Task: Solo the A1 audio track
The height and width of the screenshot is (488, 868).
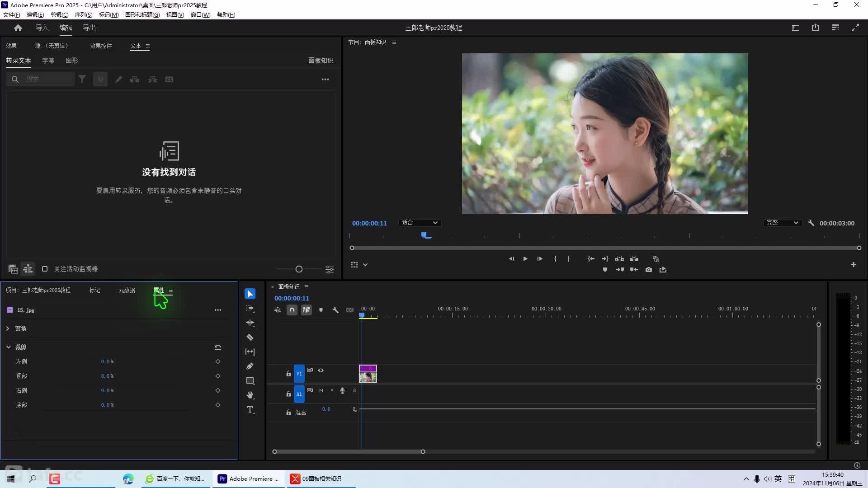Action: pyautogui.click(x=332, y=390)
